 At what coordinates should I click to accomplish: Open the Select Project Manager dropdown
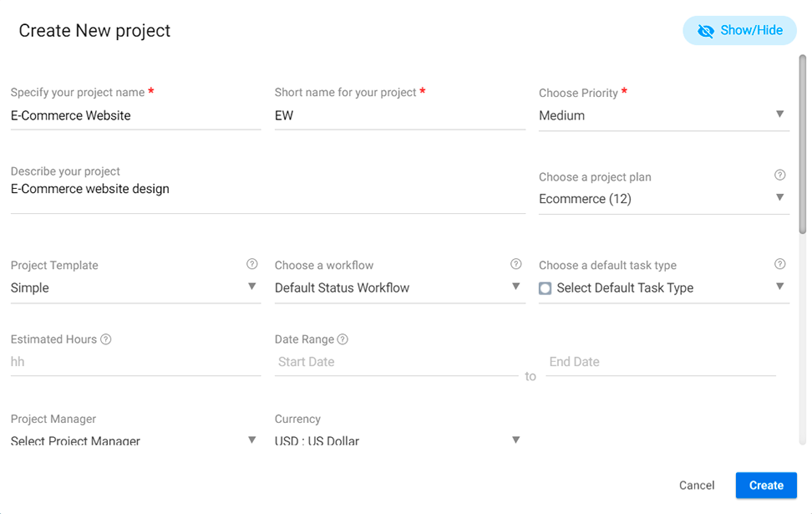135,440
